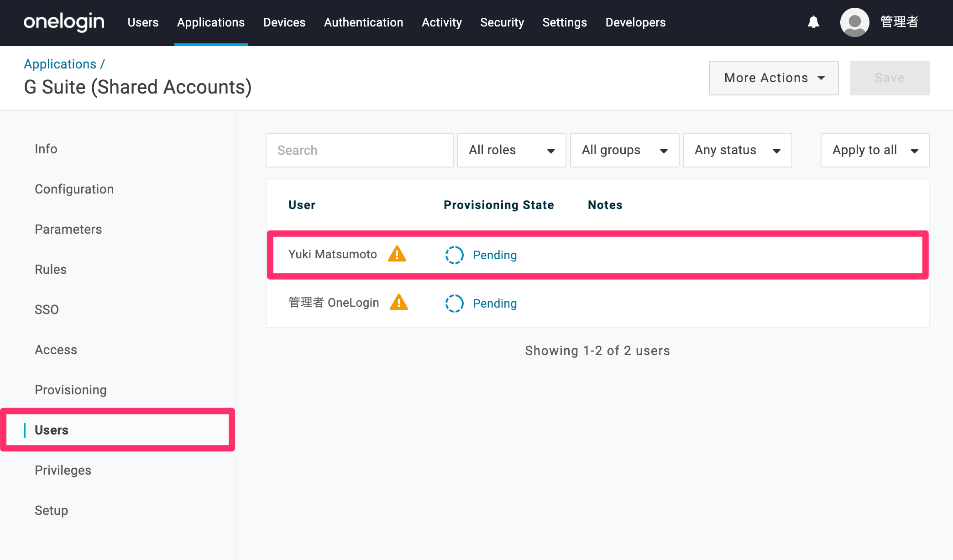Open the All groups dropdown

(x=624, y=150)
